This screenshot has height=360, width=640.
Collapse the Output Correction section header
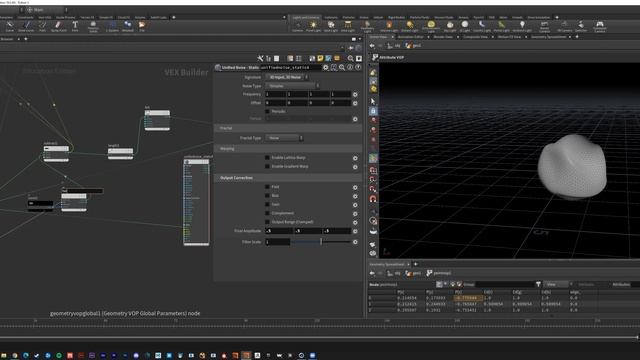click(288, 178)
